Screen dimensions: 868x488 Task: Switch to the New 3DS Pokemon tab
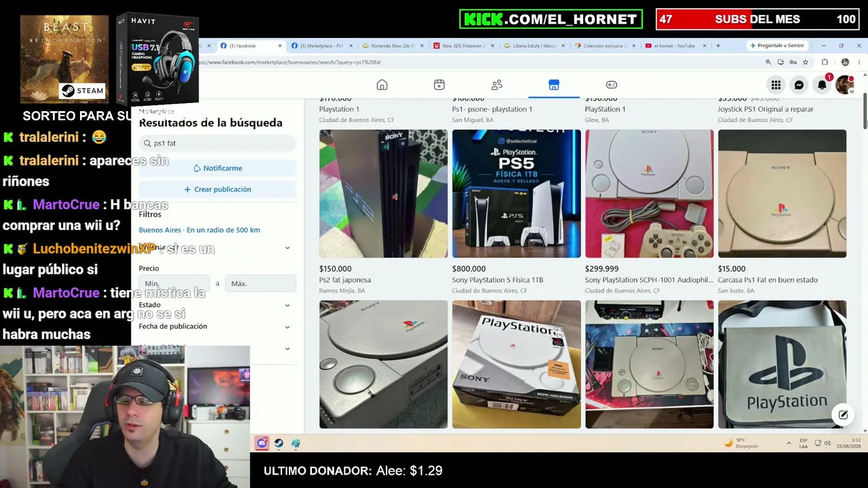click(463, 45)
